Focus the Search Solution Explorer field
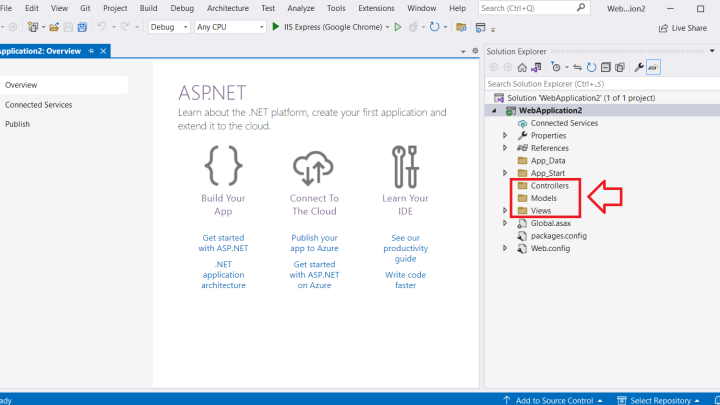Viewport: 720px width, 405px height. pyautogui.click(x=602, y=84)
